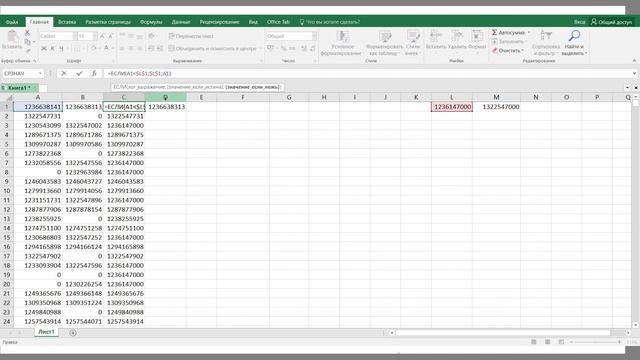The width and height of the screenshot is (640, 360).
Task: Toggle Bold (Ж) formatting
Action: (x=44, y=49)
